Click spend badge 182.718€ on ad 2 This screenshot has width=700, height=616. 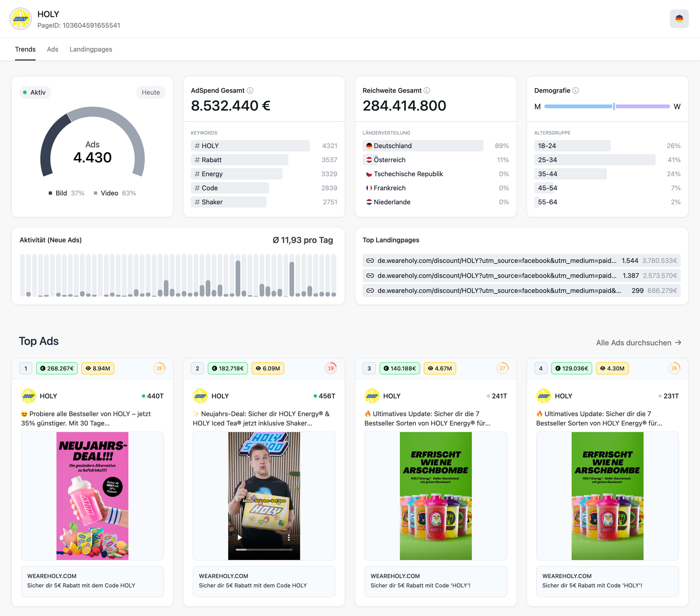coord(228,368)
